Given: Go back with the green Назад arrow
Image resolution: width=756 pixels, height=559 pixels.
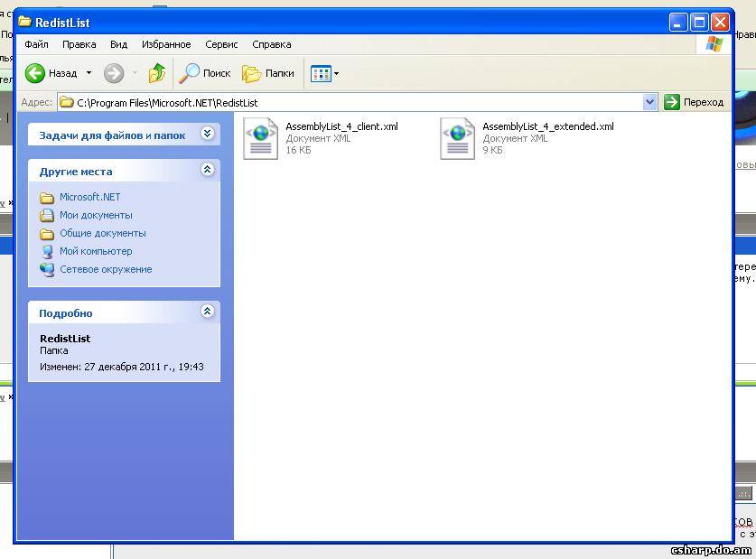Looking at the screenshot, I should [x=34, y=73].
